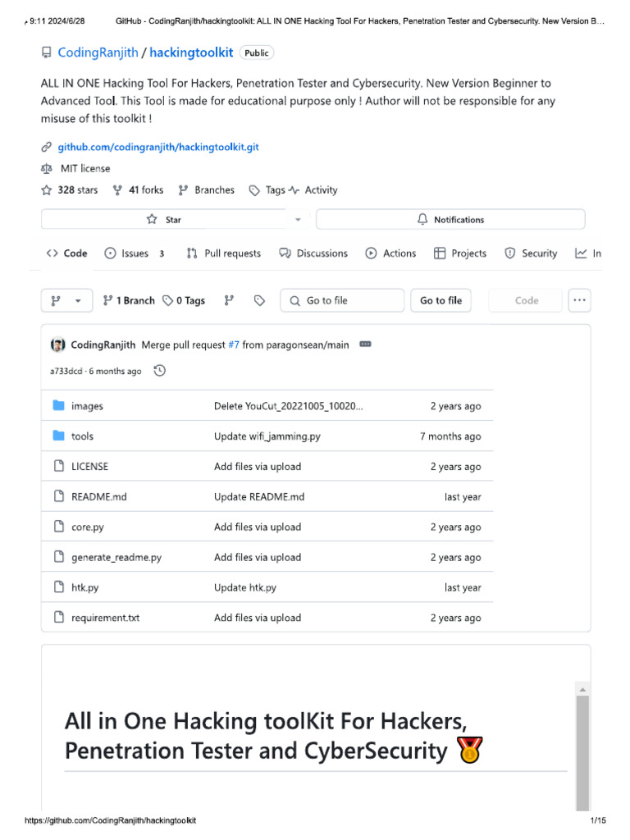Open the tools folder
630x840 pixels.
[x=82, y=436]
